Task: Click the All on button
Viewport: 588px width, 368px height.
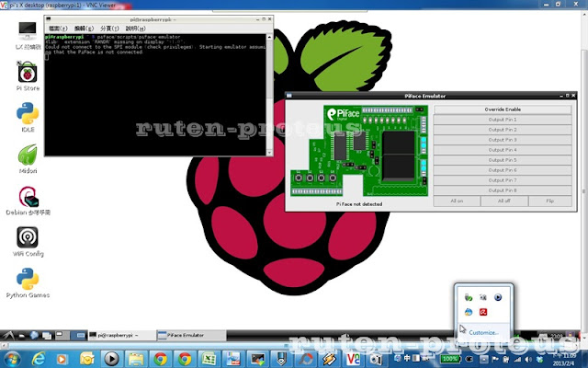Action: 457,201
